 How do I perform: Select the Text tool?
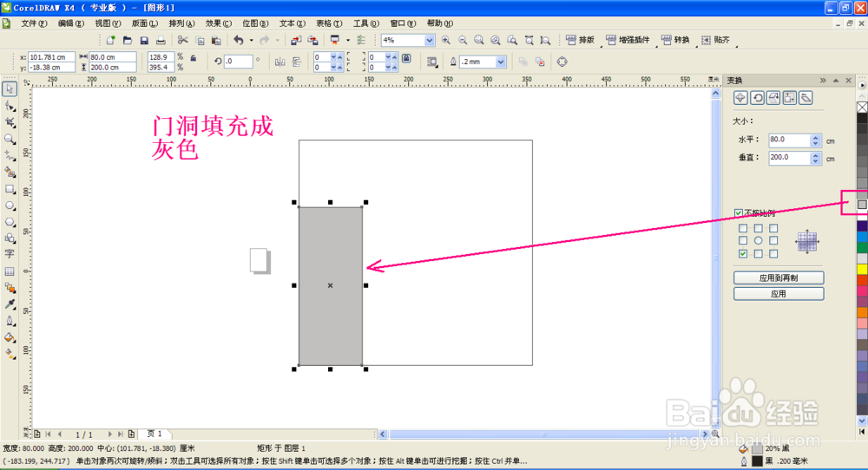click(10, 254)
